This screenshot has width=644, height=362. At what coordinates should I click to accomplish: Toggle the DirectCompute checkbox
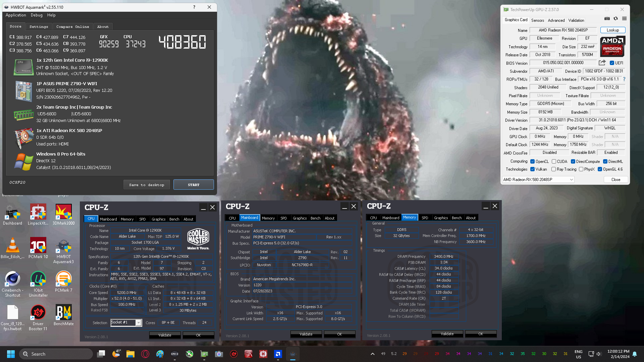pos(573,162)
